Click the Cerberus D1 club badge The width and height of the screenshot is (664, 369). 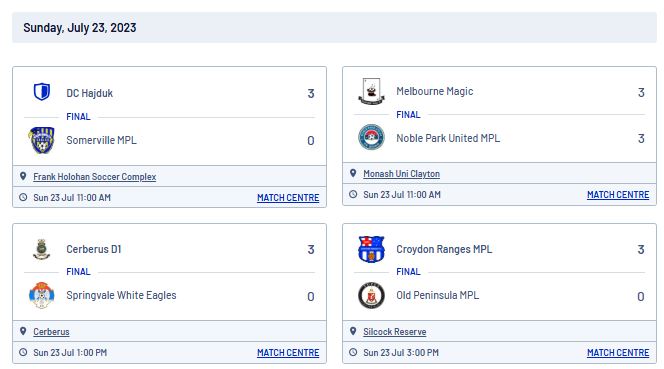[x=42, y=249]
